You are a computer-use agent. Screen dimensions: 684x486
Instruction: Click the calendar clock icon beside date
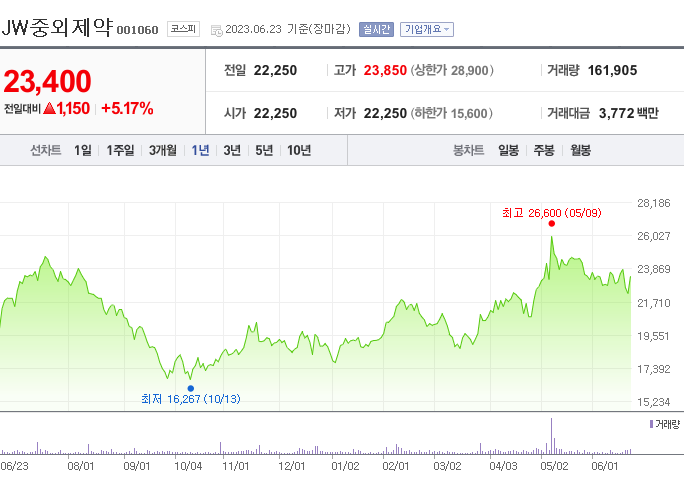(x=216, y=31)
